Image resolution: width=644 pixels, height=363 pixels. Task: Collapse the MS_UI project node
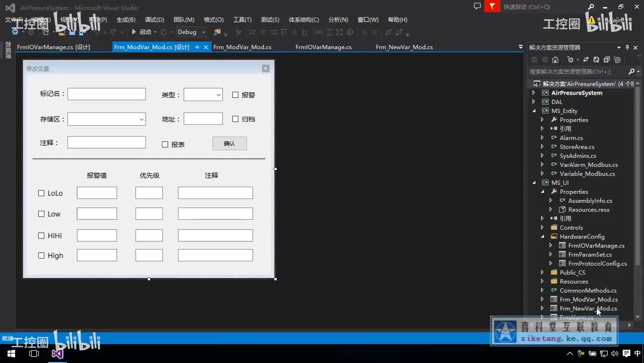click(534, 183)
